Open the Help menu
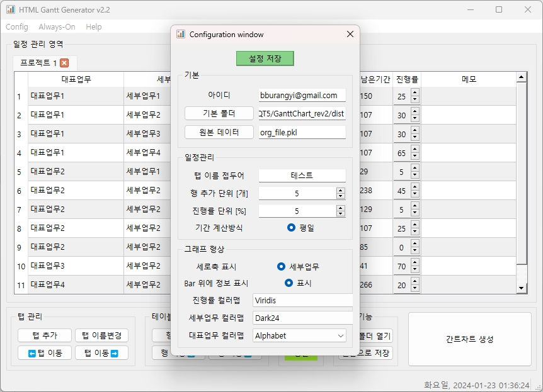This screenshot has height=392, width=543. 94,27
